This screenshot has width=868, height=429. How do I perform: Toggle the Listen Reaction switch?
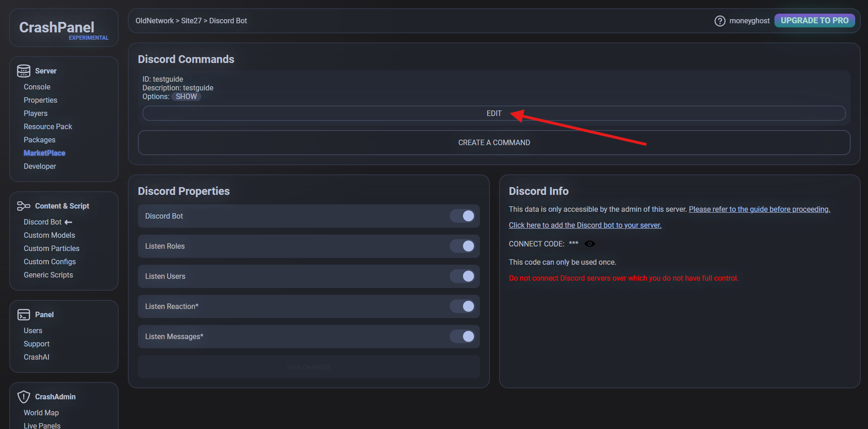462,306
